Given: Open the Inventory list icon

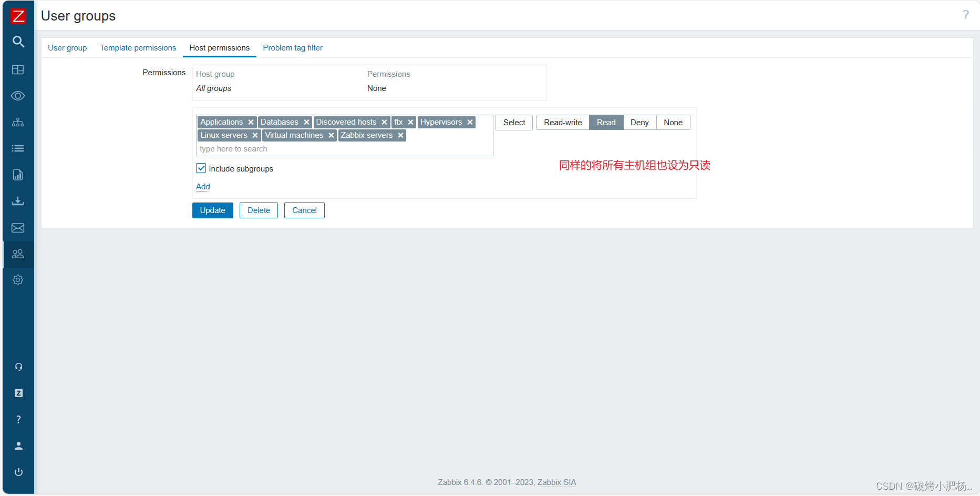Looking at the screenshot, I should (18, 148).
